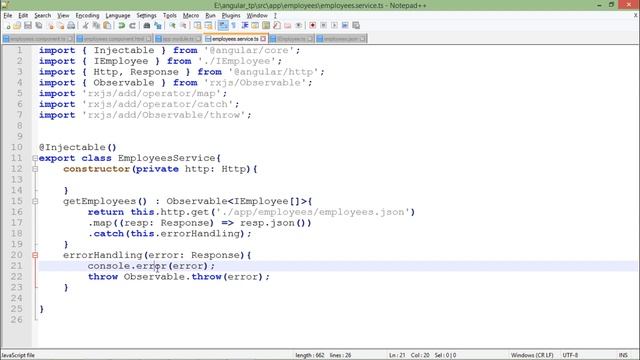Open the Window menu
Screen dimensions: 640x360
257,16
